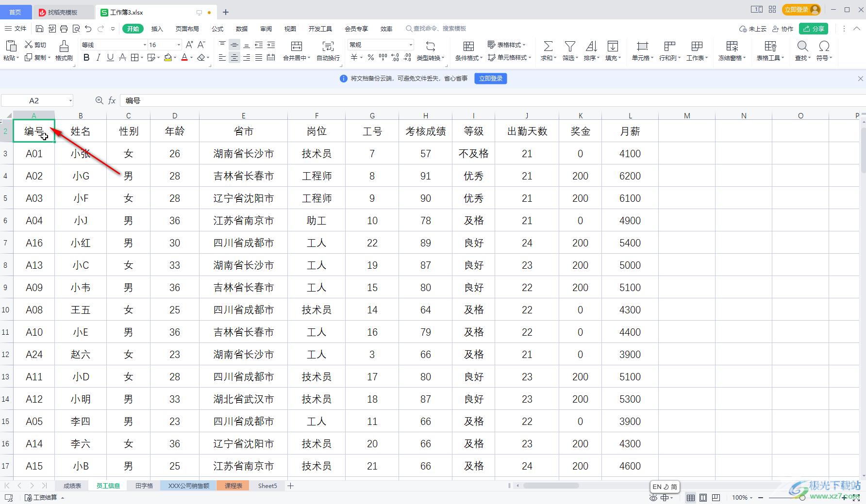Click the blue 立即登录 button in banner
Viewport: 866px width, 504px height.
491,79
